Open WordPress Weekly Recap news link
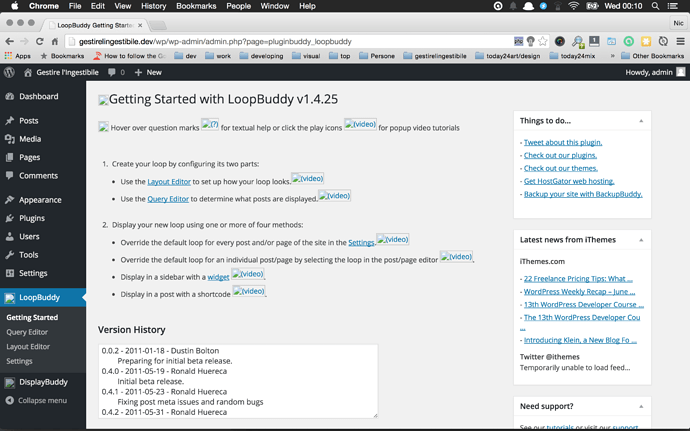 pyautogui.click(x=580, y=291)
